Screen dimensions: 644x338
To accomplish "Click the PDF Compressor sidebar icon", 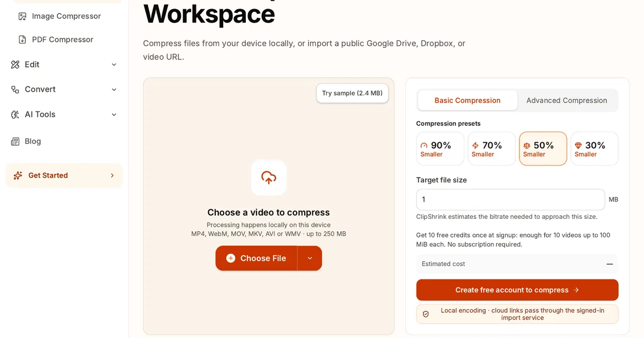I will coord(23,40).
